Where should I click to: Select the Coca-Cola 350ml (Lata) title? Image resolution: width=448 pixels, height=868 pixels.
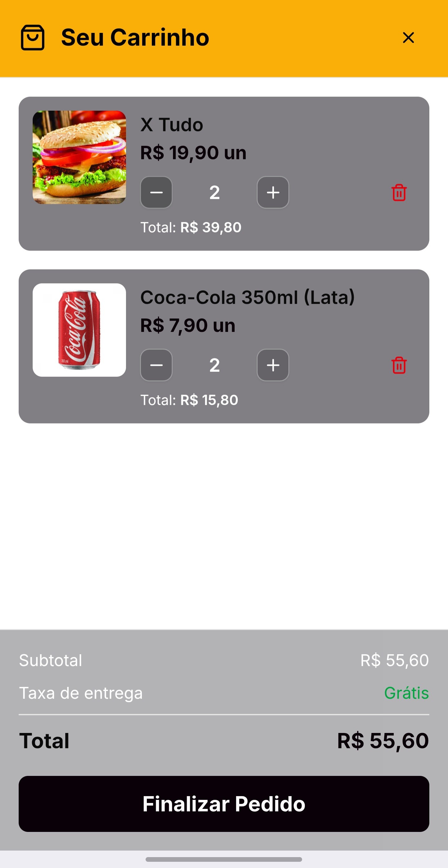tap(248, 297)
